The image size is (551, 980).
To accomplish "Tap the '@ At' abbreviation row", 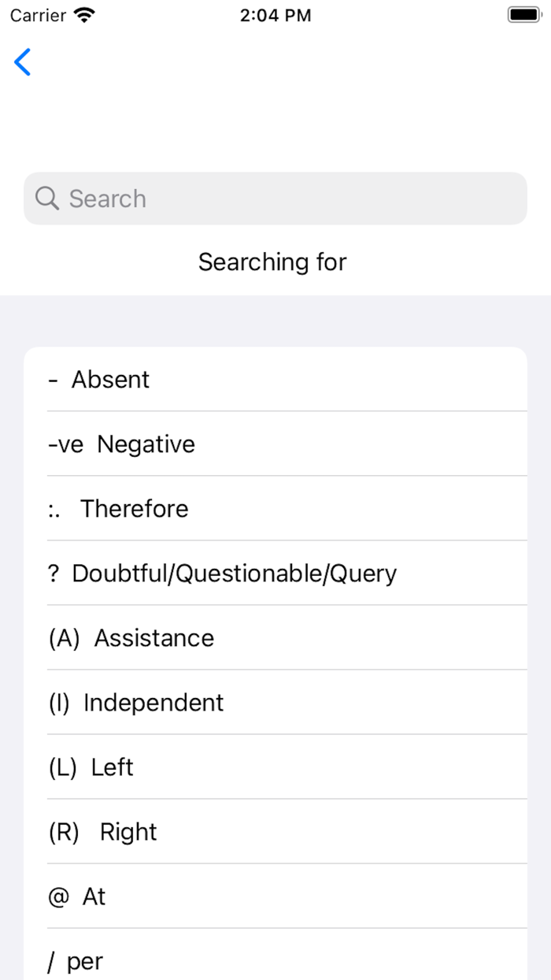I will point(275,896).
